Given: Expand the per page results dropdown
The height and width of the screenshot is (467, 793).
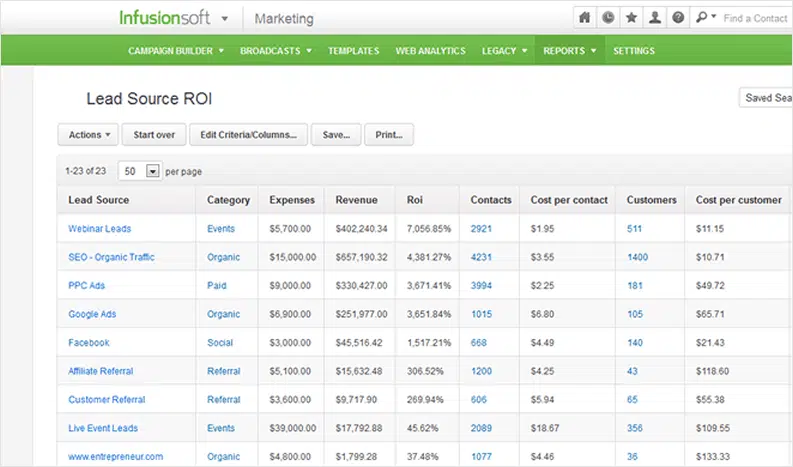Looking at the screenshot, I should 152,171.
